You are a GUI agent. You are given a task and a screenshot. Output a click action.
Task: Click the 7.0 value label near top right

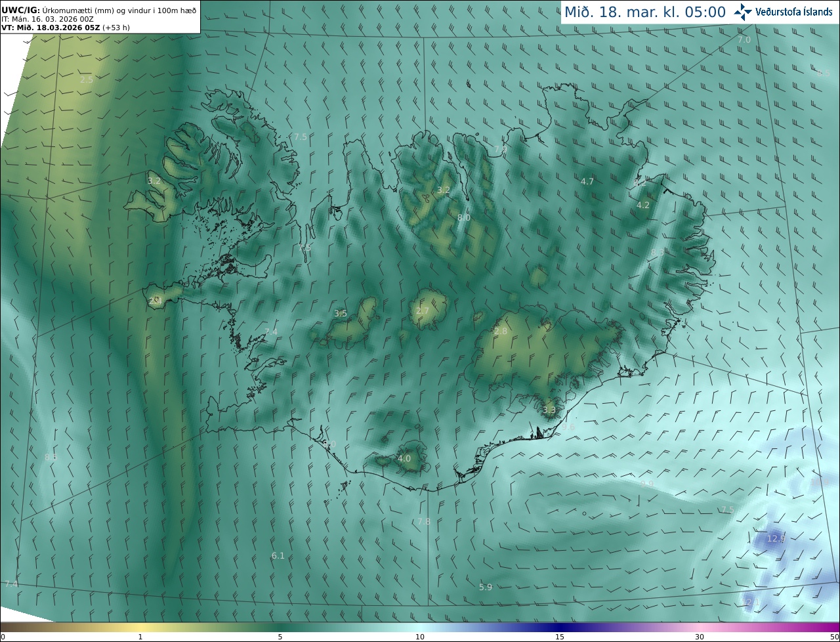pos(744,39)
